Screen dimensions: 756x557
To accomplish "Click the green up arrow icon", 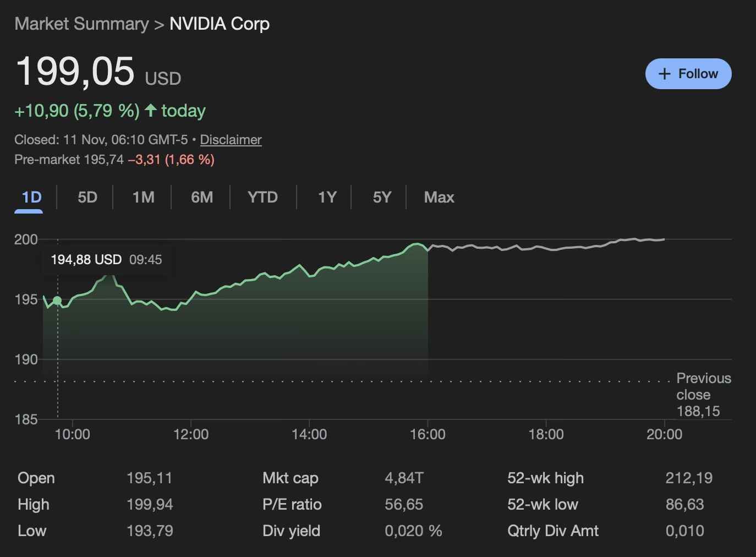I will click(x=151, y=111).
